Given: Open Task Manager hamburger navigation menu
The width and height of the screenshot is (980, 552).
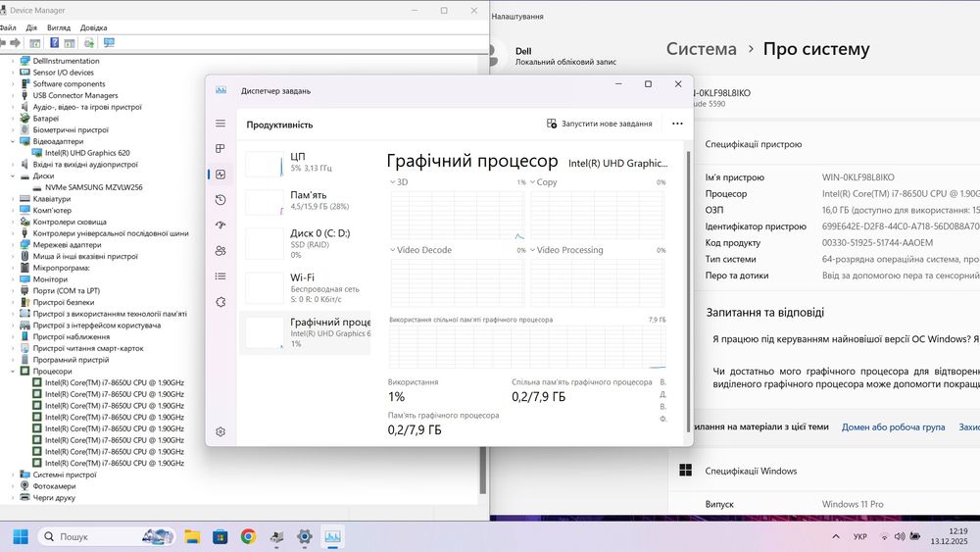Looking at the screenshot, I should click(220, 124).
